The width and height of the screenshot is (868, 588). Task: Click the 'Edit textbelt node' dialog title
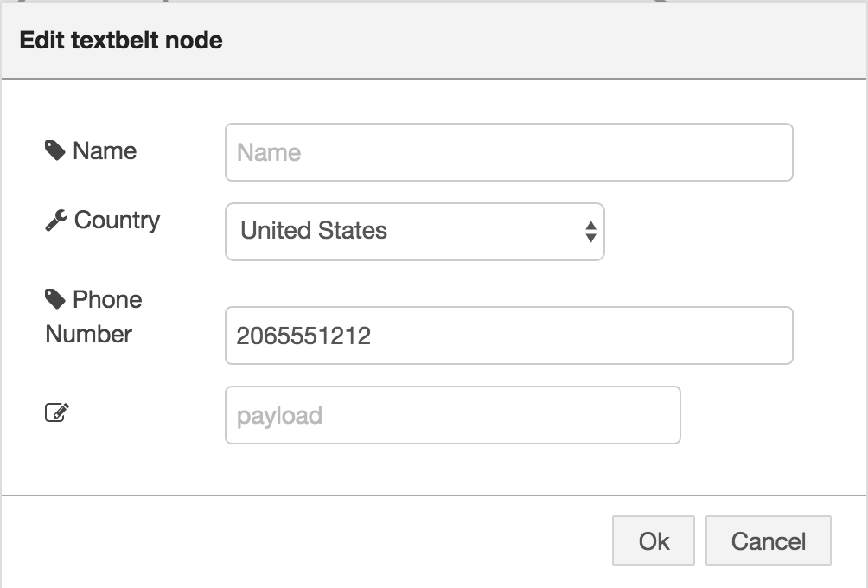click(x=121, y=41)
